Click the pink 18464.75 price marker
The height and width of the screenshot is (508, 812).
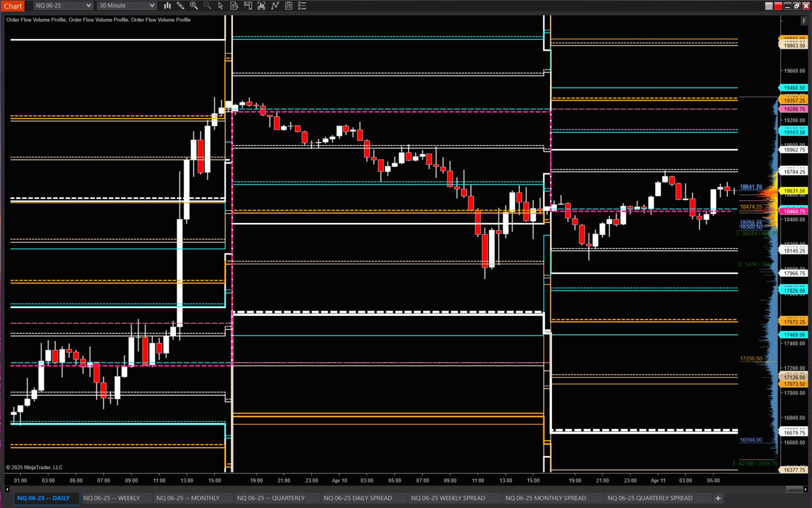click(x=794, y=211)
